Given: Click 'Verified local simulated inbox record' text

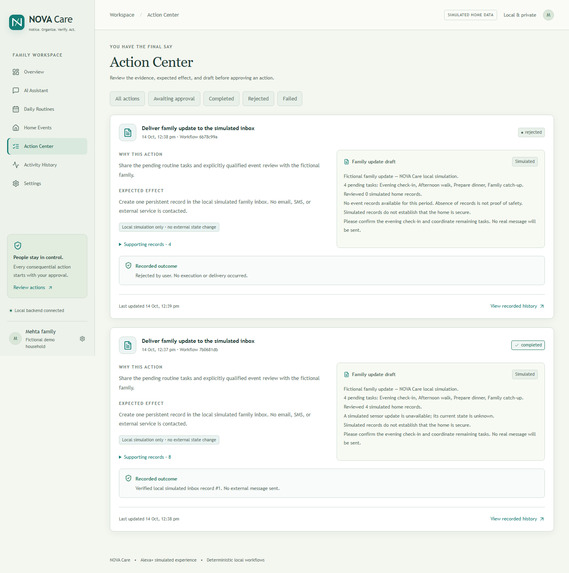Looking at the screenshot, I should [x=207, y=488].
